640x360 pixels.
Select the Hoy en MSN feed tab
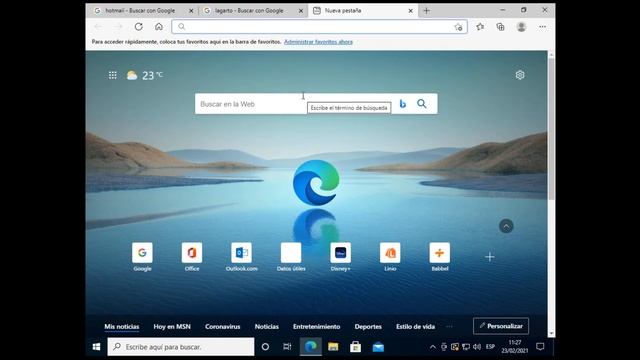[172, 327]
